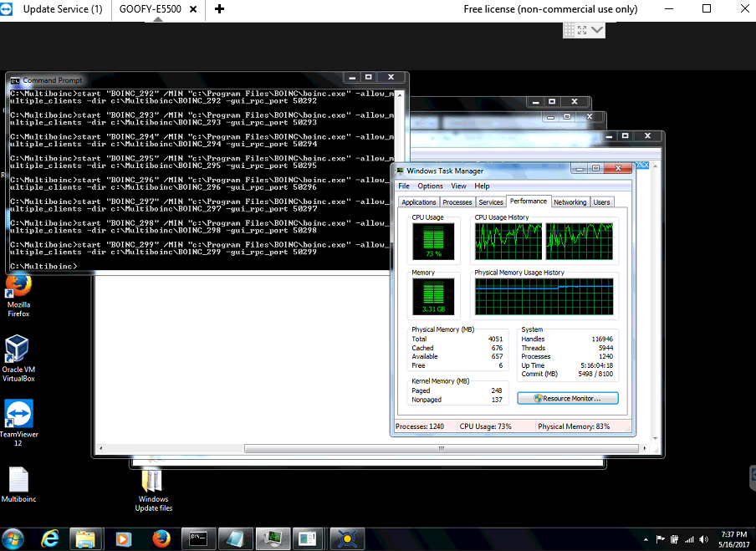Image resolution: width=756 pixels, height=551 pixels.
Task: Switch to the Users tab
Action: point(601,202)
